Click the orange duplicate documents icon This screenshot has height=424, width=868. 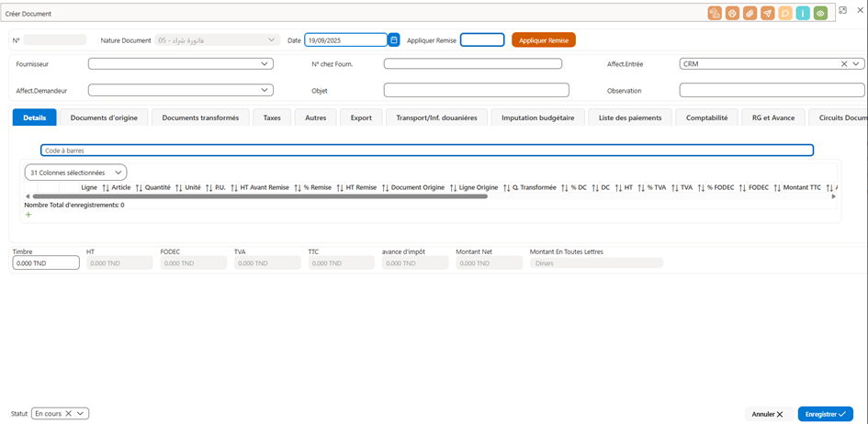[715, 13]
